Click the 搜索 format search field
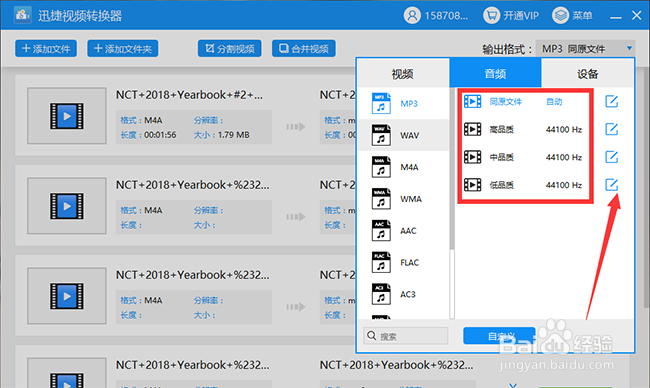 pos(406,336)
